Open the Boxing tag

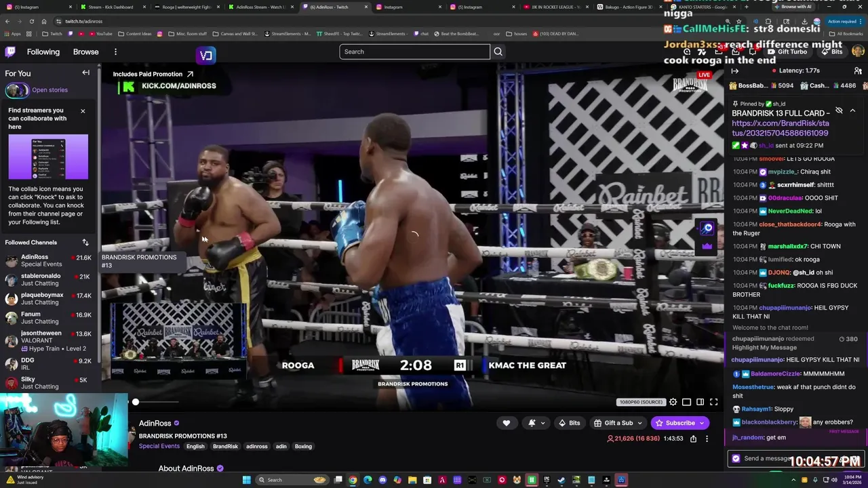coord(303,447)
